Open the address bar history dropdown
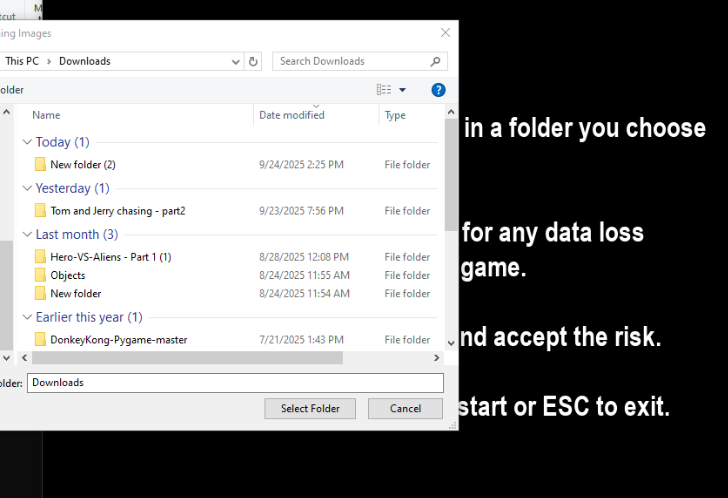The width and height of the screenshot is (728, 498). [x=238, y=61]
